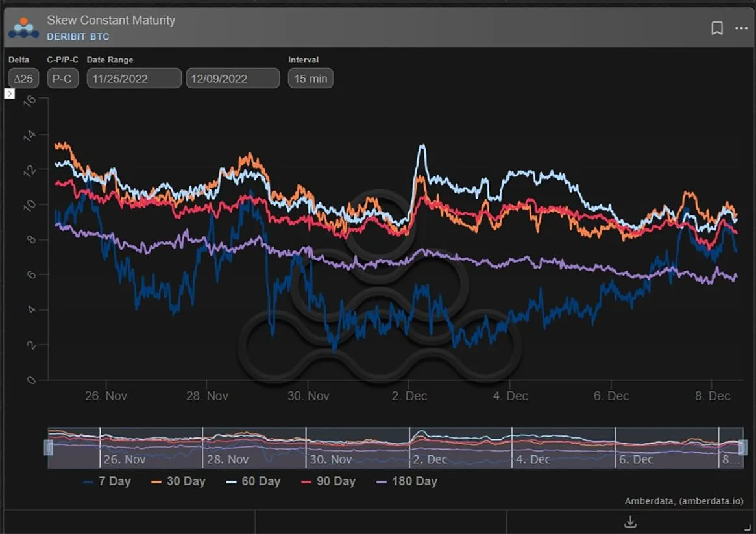Toggle the 180 Day series in legend
This screenshot has width=756, height=534.
pos(407,481)
